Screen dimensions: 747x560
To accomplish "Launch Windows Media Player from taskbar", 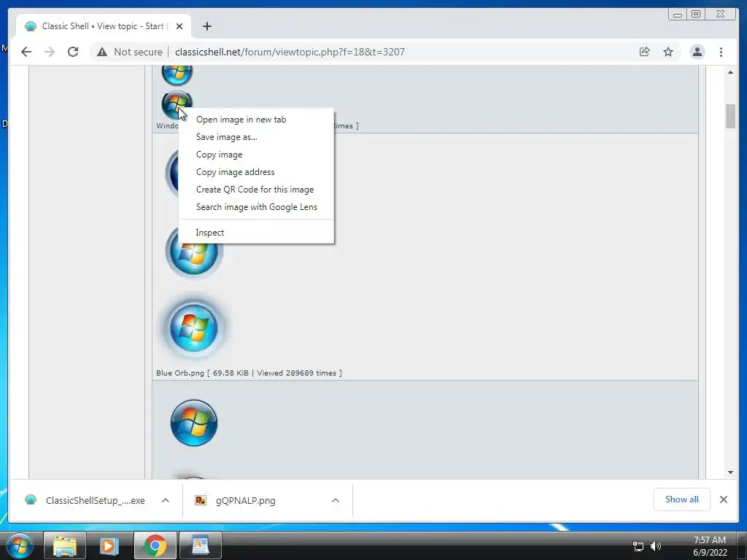I will 109,545.
